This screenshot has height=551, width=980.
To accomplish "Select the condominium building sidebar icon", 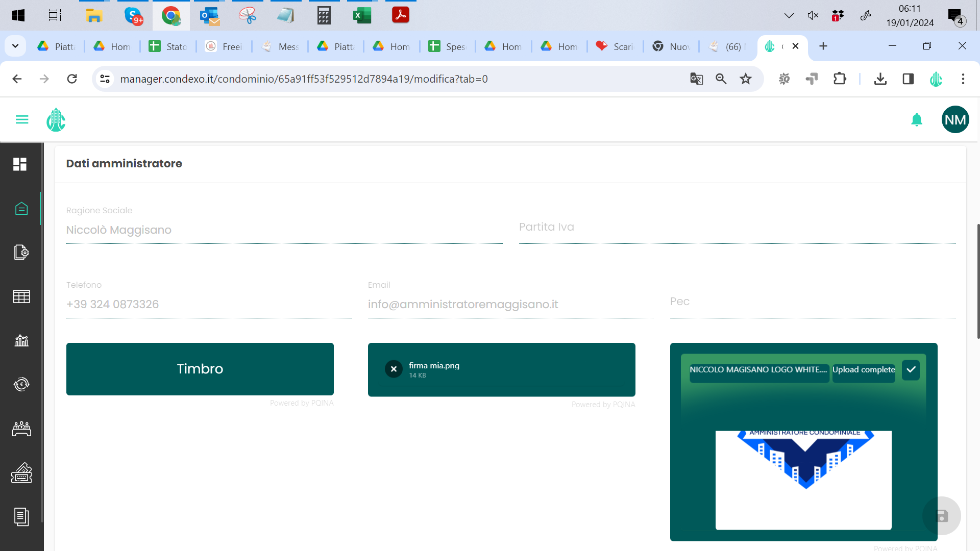I will click(21, 209).
